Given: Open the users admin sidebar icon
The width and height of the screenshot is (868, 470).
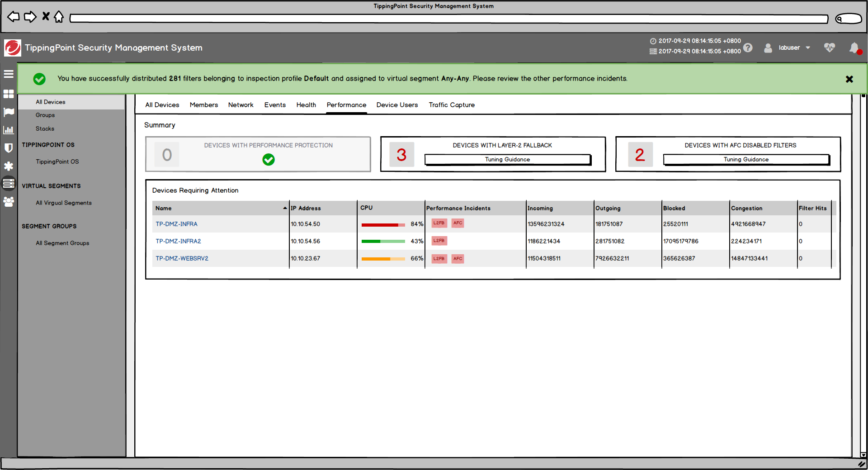Looking at the screenshot, I should click(x=9, y=202).
